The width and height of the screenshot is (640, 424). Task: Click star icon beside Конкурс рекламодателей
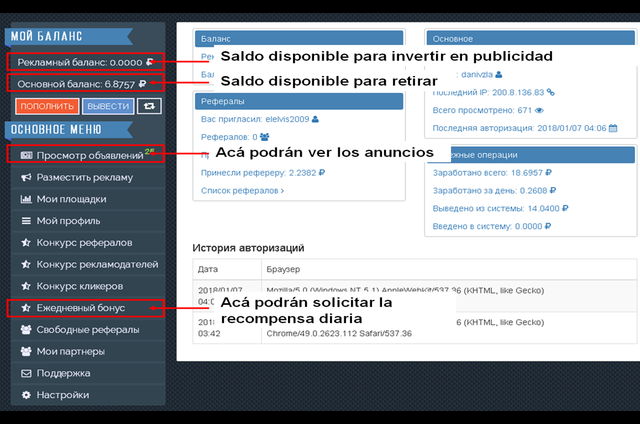[26, 264]
